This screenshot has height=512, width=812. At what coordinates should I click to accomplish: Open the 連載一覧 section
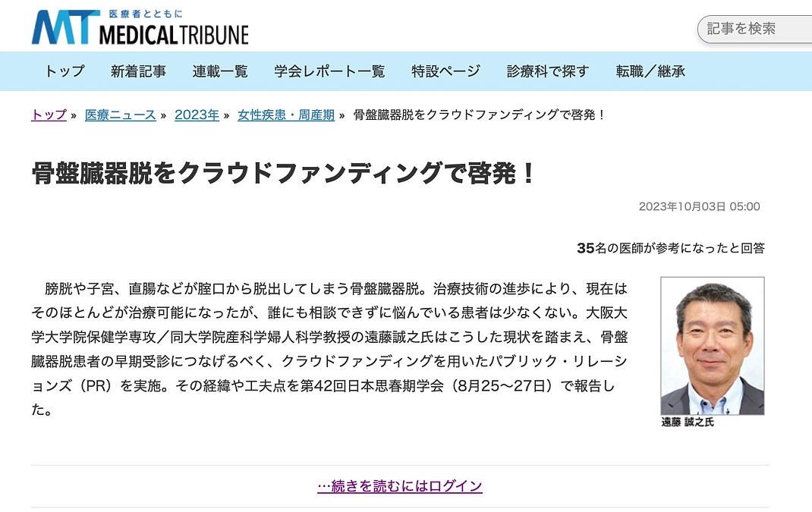[x=219, y=71]
